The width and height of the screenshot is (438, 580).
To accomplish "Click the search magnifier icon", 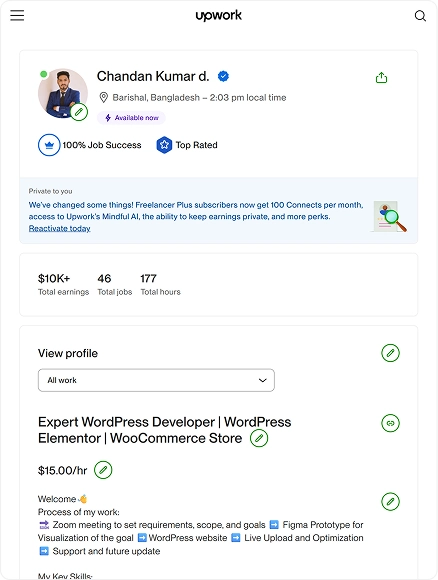I will 420,16.
